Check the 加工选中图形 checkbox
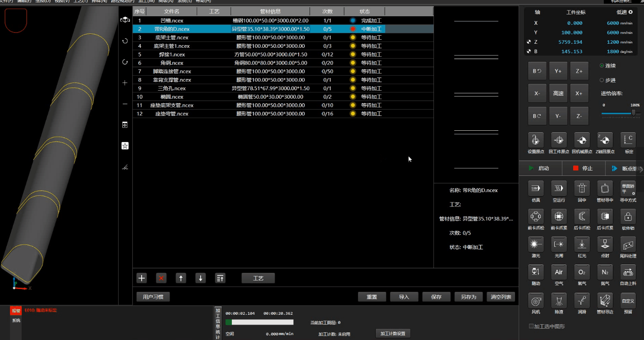This screenshot has width=644, height=340. (x=531, y=326)
